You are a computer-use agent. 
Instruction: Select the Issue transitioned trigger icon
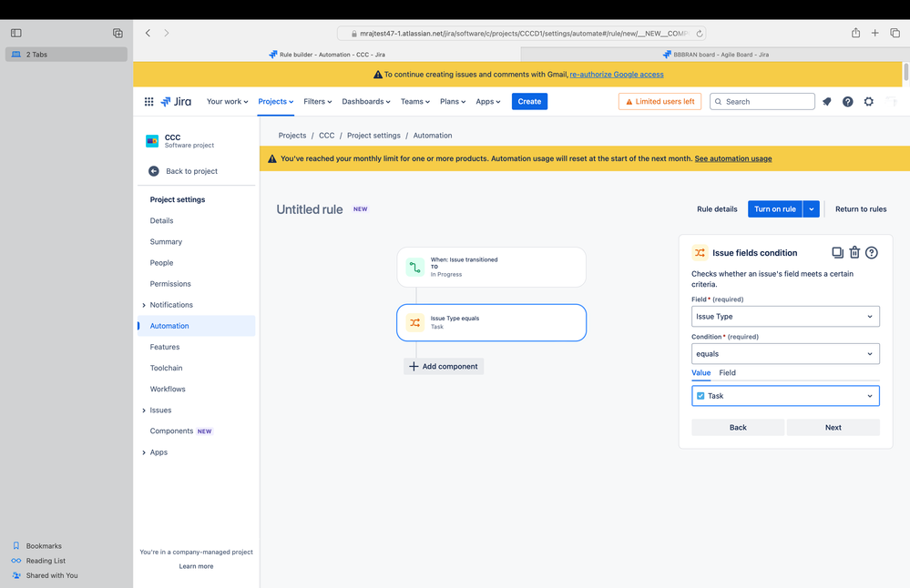point(415,268)
